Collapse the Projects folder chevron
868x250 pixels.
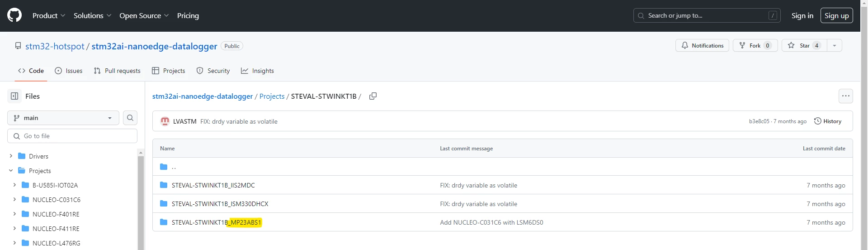pyautogui.click(x=11, y=170)
